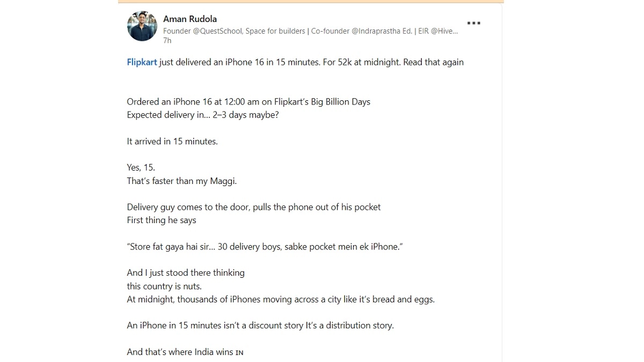Click the "Store fat gaya hai sir" quote
Viewport: 644px width, 362px height.
pos(264,247)
